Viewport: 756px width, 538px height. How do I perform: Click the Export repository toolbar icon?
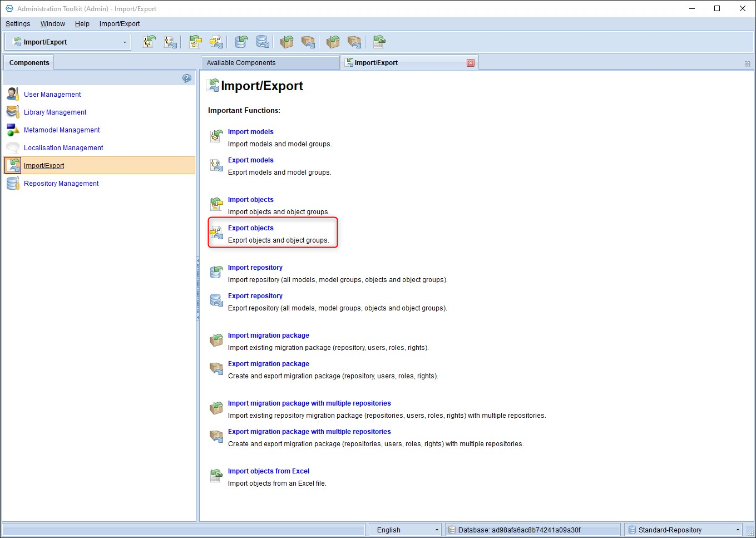point(263,42)
